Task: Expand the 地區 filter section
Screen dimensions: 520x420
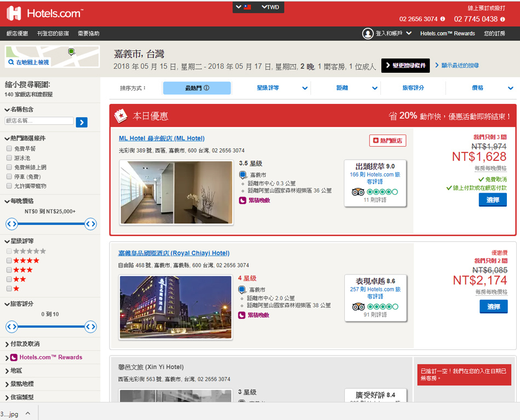Action: [13, 371]
